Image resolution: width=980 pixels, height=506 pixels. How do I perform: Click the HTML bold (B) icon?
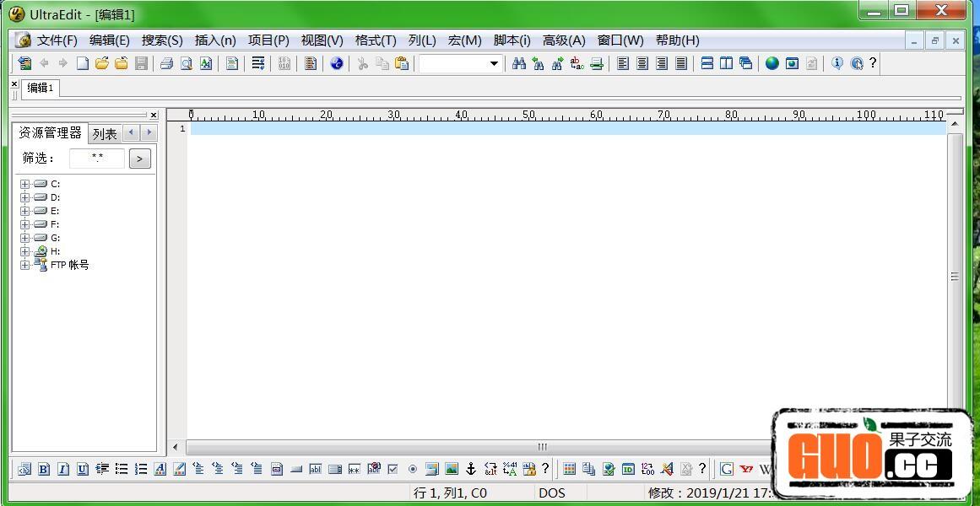pyautogui.click(x=44, y=469)
